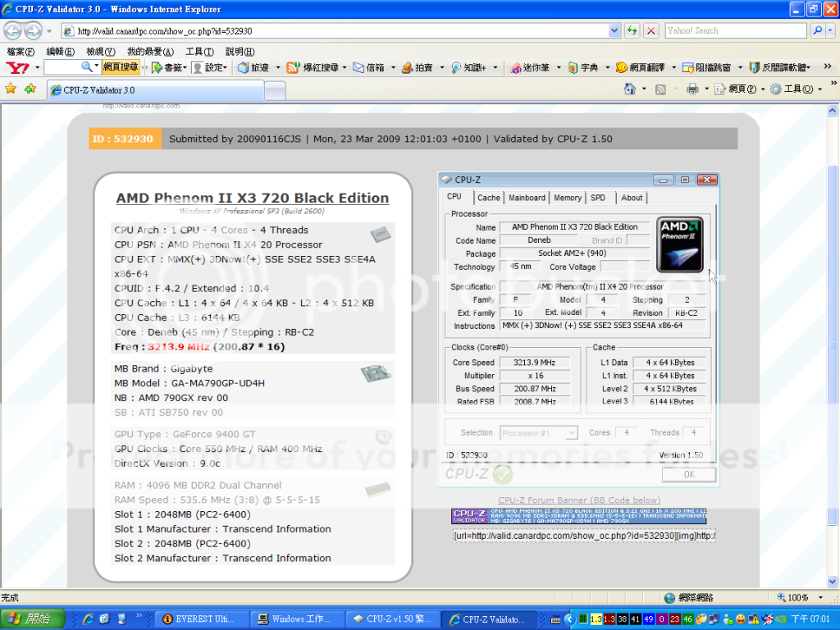Open the Favorites Center star icon
Viewport: 840px width, 630px height.
click(11, 89)
